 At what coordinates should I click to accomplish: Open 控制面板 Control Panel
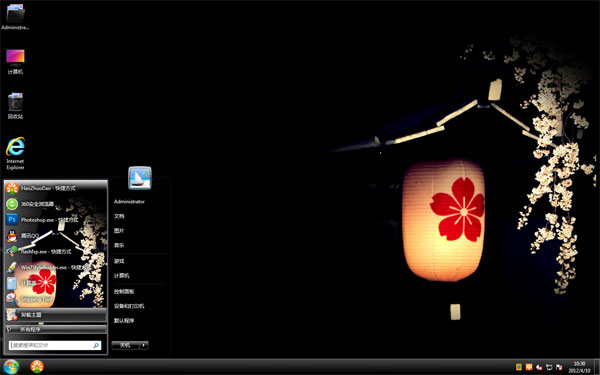click(x=124, y=292)
